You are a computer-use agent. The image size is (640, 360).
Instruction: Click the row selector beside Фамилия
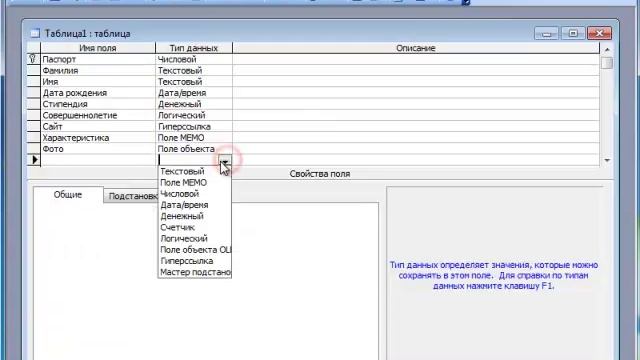(x=33, y=71)
